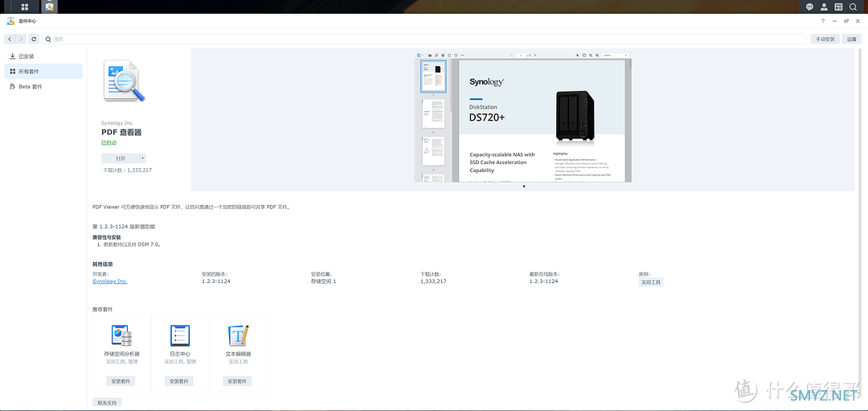Click the PDF viewer preview screenshot
The width and height of the screenshot is (868, 411).
point(523,117)
